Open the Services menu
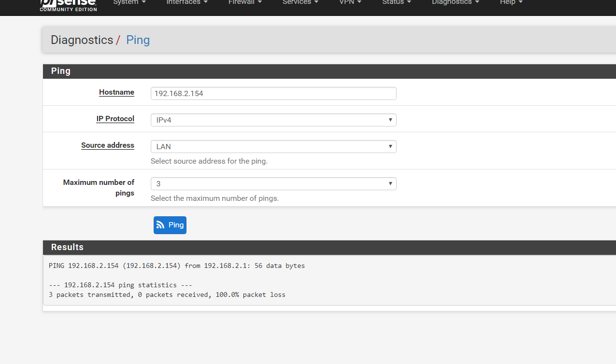The width and height of the screenshot is (616, 364). [x=300, y=2]
